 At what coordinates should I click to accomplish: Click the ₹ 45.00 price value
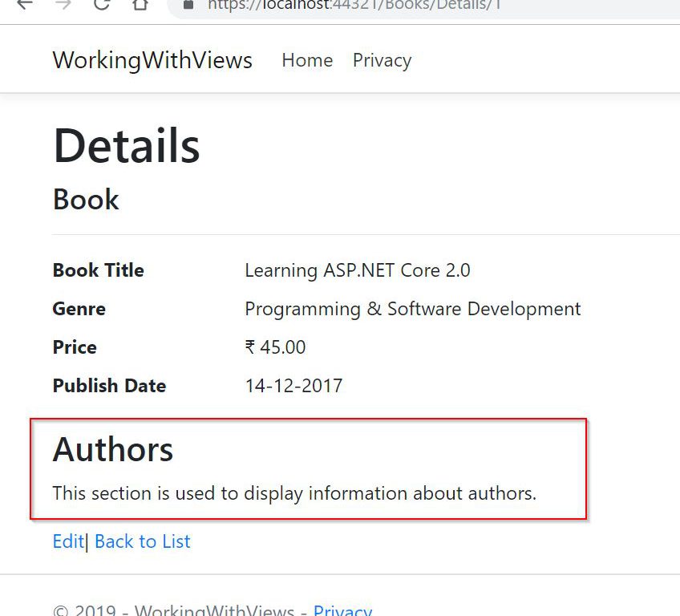coord(275,347)
